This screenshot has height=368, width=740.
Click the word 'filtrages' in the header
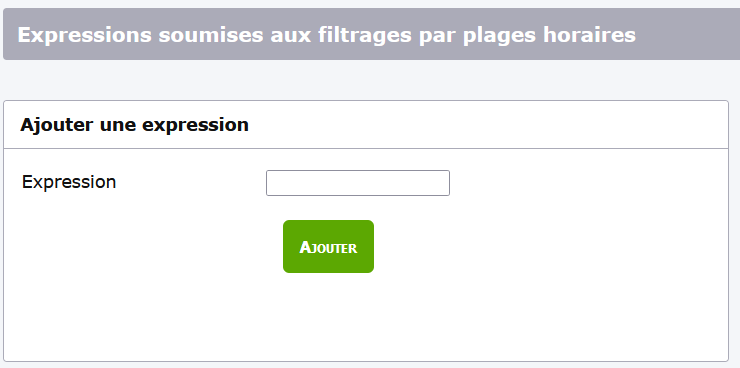pyautogui.click(x=365, y=36)
